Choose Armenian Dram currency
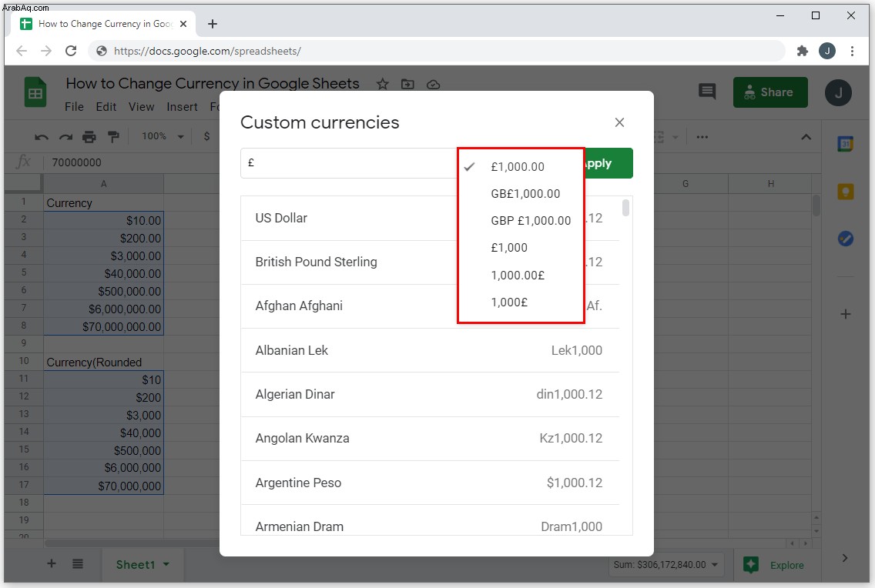The image size is (875, 588). (x=430, y=520)
